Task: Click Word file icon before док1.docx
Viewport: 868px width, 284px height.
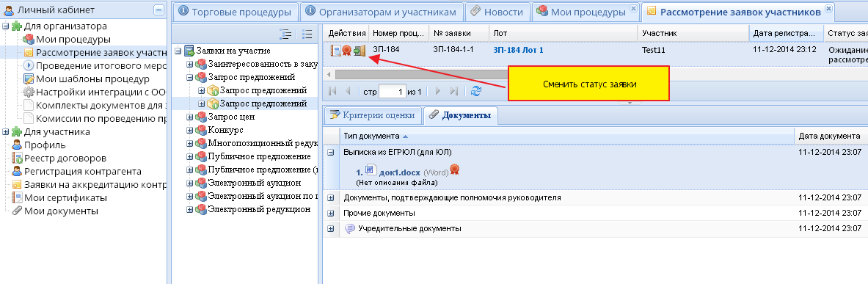Action: click(x=371, y=170)
